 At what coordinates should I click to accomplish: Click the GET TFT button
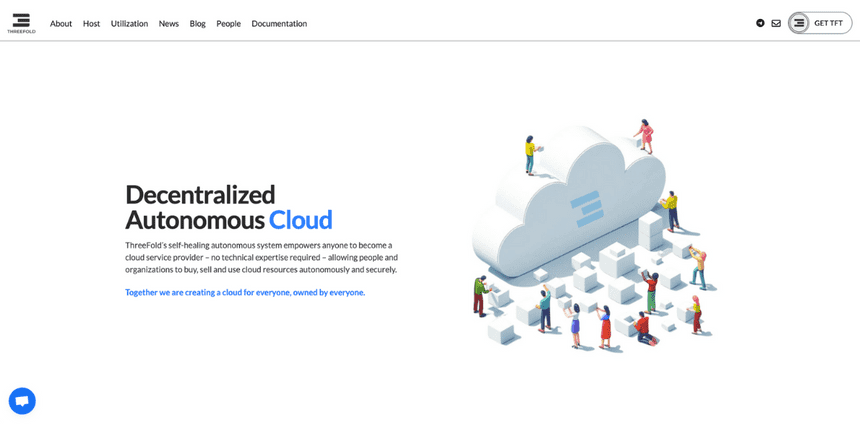pyautogui.click(x=820, y=23)
